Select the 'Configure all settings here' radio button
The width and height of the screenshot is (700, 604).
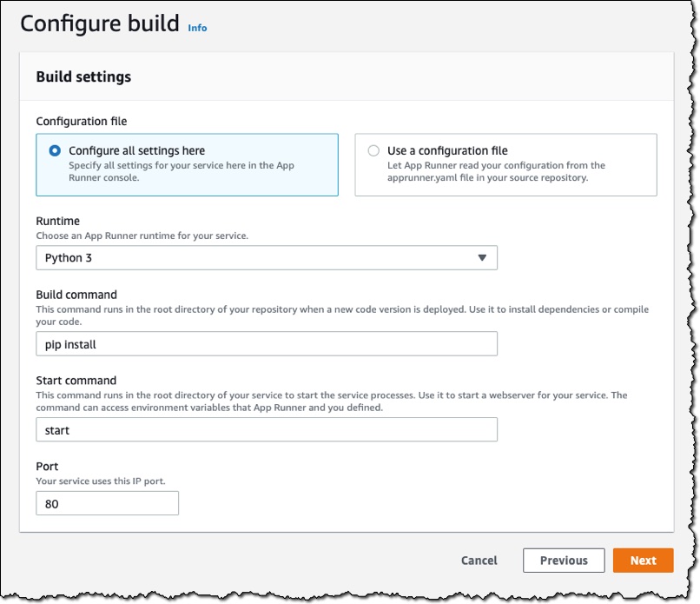[x=55, y=150]
